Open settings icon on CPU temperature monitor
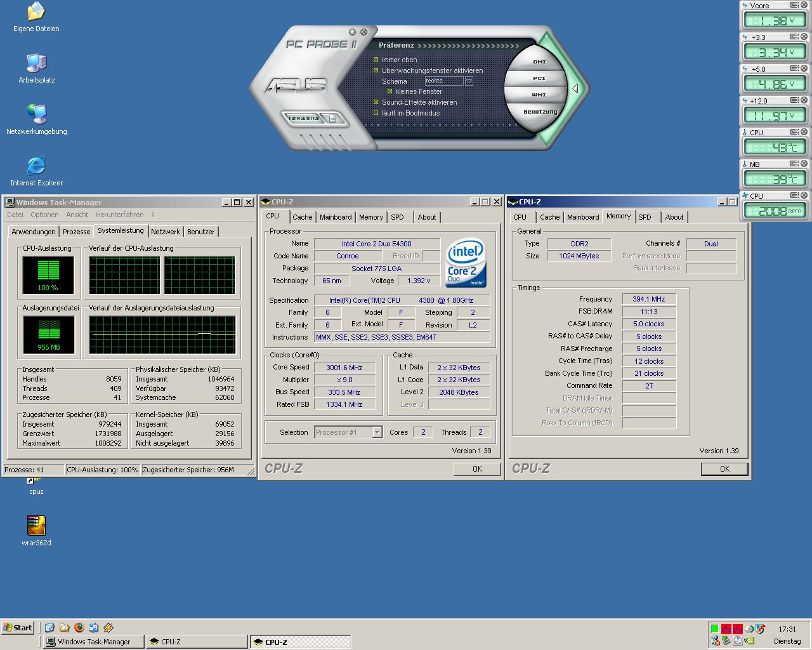The width and height of the screenshot is (812, 650). pyautogui.click(x=794, y=132)
